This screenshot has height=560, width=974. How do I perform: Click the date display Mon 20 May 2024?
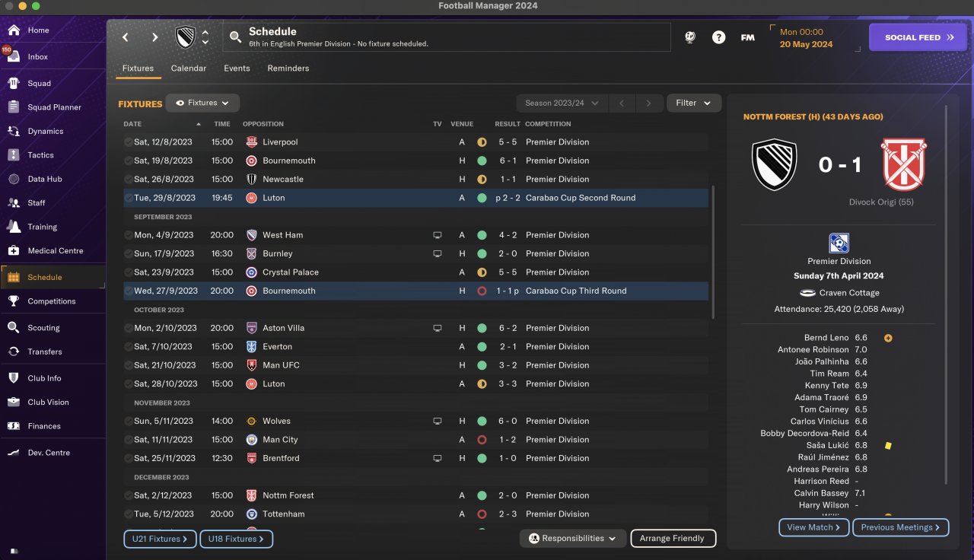806,38
